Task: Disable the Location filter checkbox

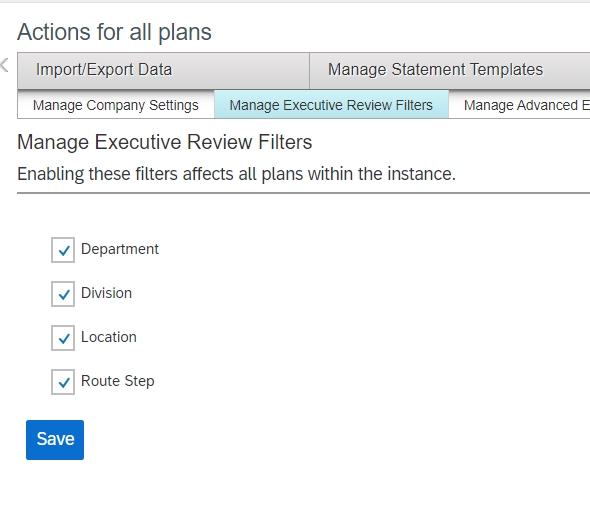Action: [x=63, y=338]
